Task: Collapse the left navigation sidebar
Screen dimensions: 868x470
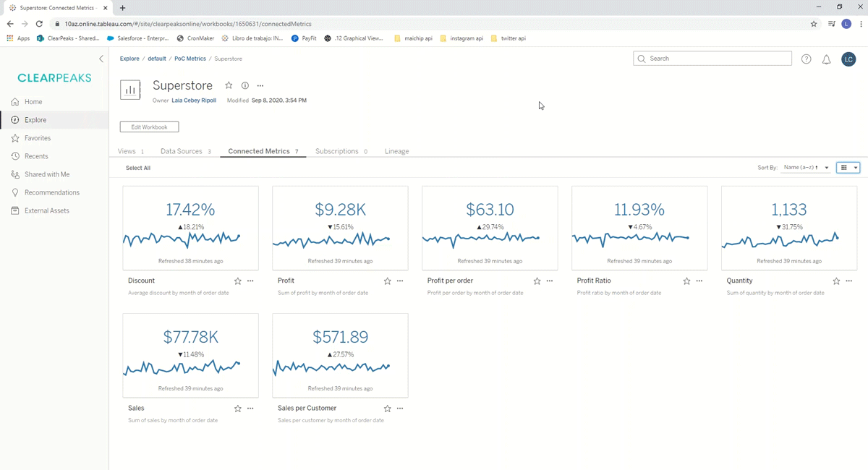Action: [101, 59]
